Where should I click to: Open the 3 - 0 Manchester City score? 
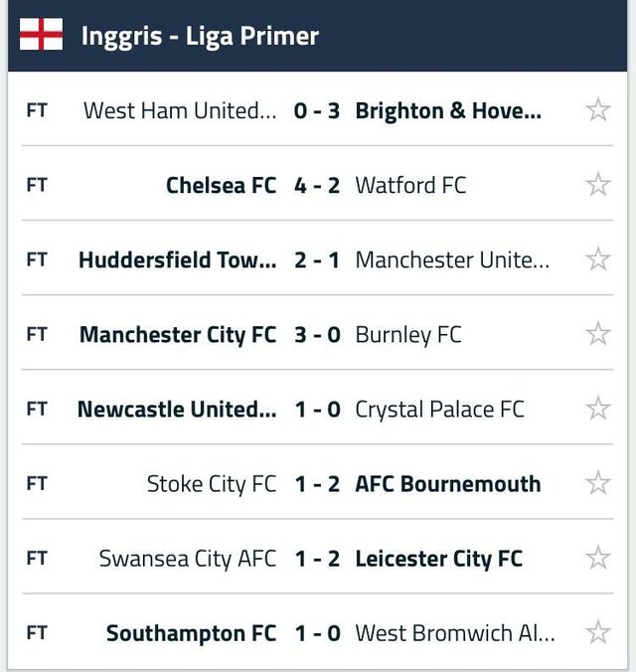[317, 335]
